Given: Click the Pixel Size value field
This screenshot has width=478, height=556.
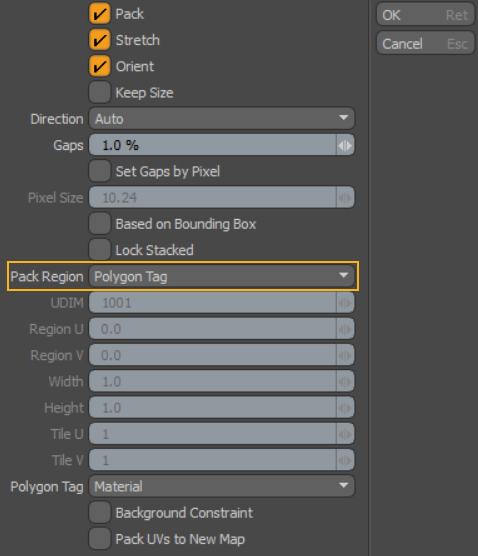Looking at the screenshot, I should tap(212, 197).
